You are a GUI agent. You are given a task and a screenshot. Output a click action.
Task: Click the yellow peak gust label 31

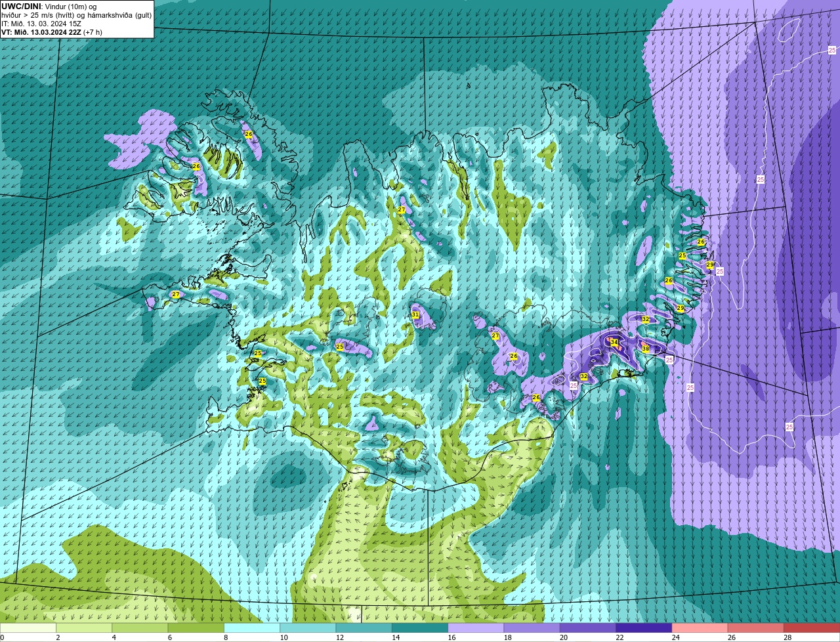(415, 315)
